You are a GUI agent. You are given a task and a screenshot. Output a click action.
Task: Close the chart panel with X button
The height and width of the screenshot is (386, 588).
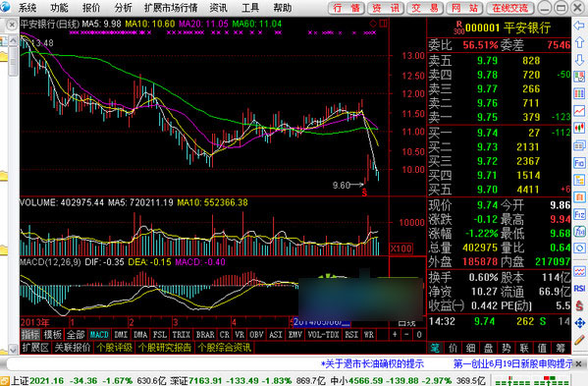[12, 26]
